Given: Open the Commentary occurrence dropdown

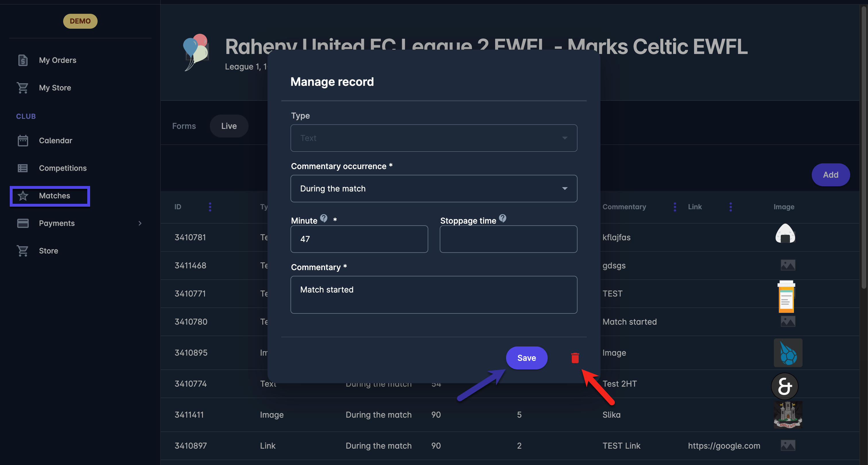Looking at the screenshot, I should point(434,189).
